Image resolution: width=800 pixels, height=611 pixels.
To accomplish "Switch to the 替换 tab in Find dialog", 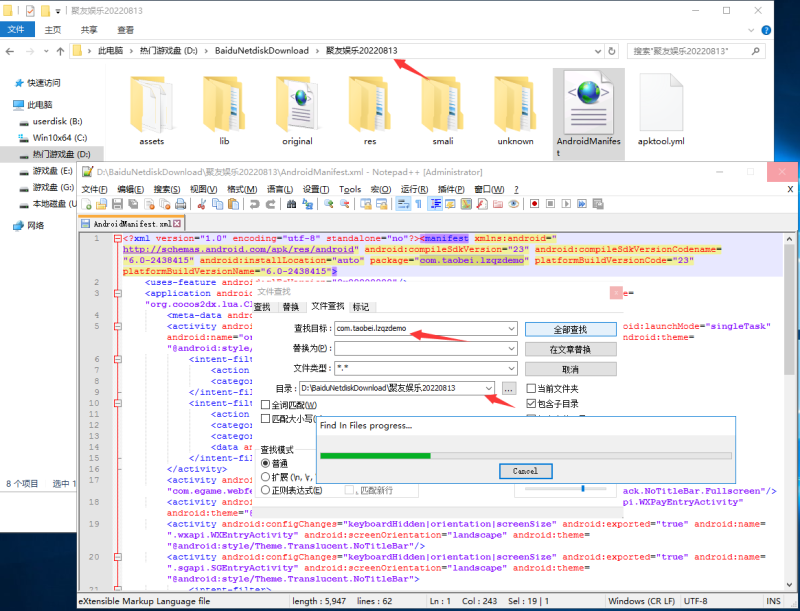I will 290,308.
